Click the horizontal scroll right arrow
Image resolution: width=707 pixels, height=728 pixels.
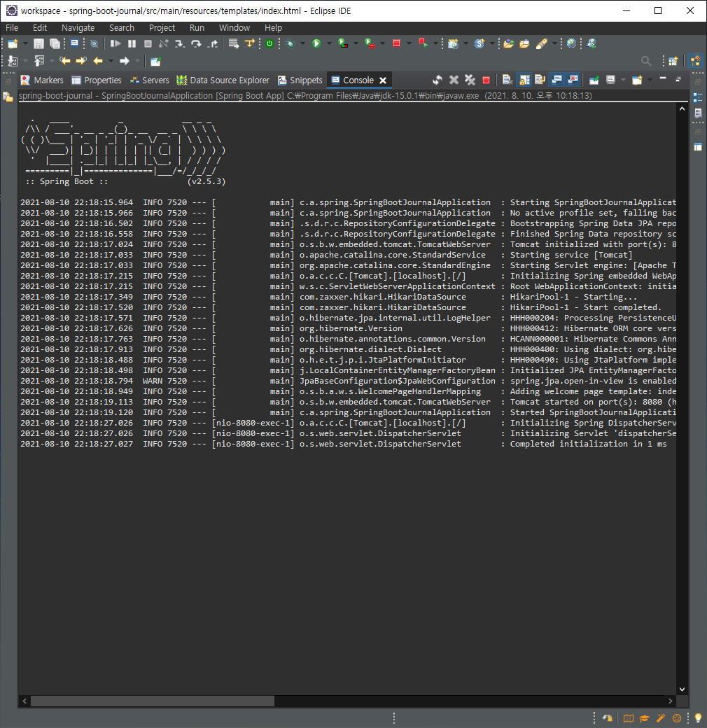coord(671,701)
